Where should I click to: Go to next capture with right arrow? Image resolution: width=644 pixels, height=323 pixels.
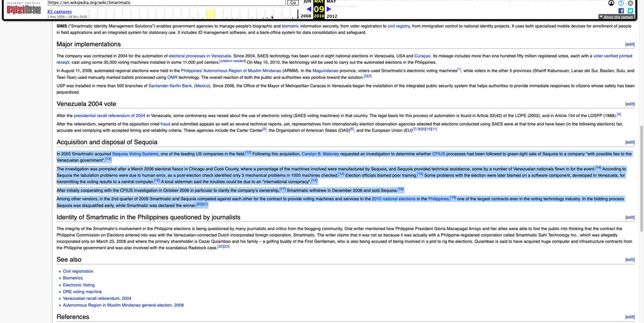(x=329, y=9)
